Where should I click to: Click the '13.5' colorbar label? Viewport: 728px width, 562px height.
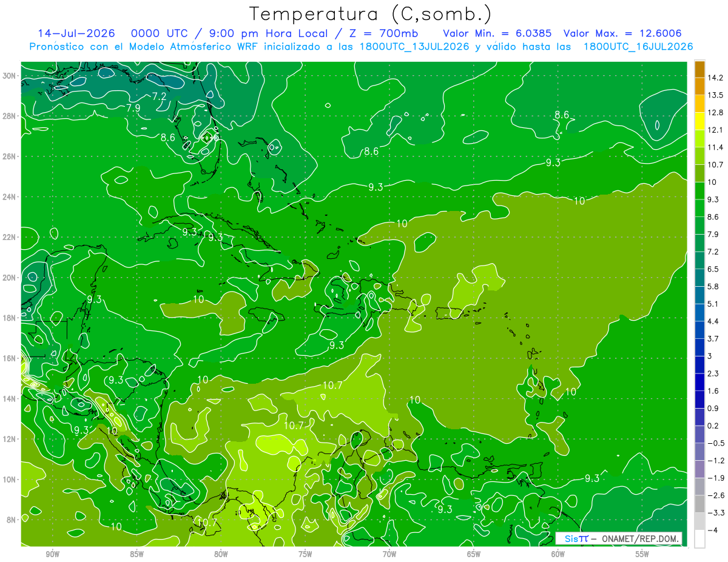click(715, 95)
